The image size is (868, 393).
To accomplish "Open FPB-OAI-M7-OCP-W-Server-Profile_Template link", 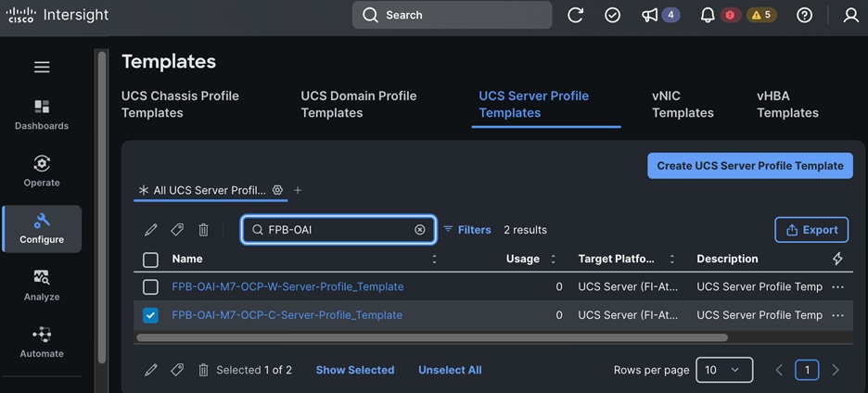I will [x=287, y=286].
